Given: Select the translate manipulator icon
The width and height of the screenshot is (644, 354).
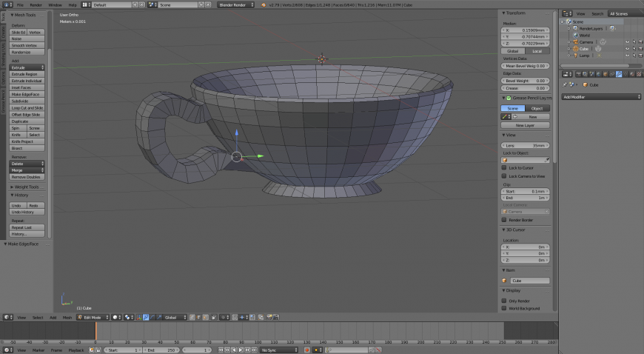Looking at the screenshot, I should [145, 318].
